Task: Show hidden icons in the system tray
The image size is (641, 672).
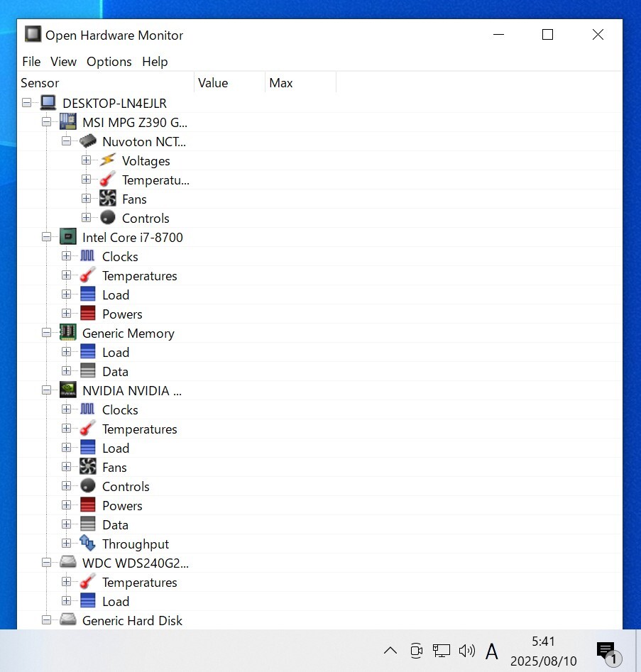Action: point(390,651)
